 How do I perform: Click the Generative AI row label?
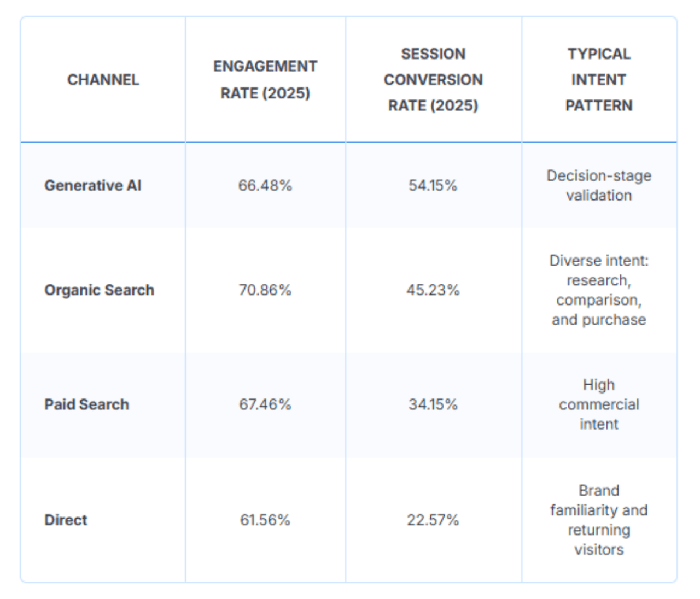click(93, 186)
